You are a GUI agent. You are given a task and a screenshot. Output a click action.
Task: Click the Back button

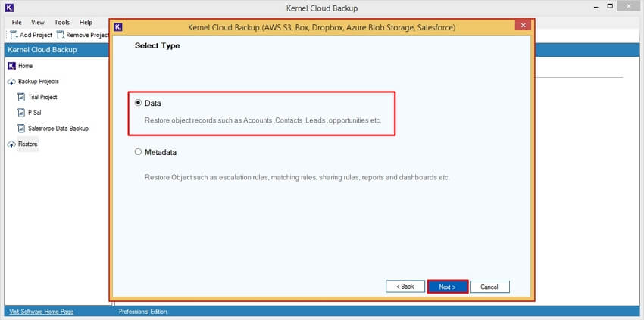(405, 287)
